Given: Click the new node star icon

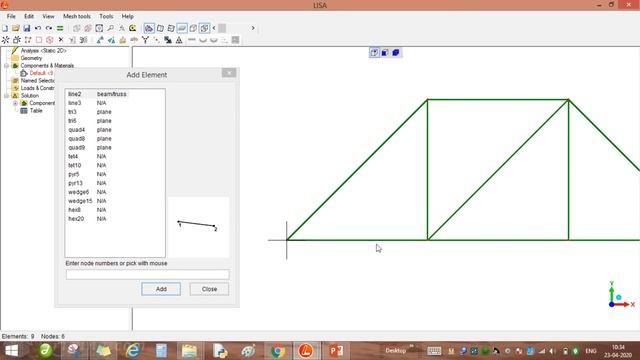Looking at the screenshot, I should (x=5, y=40).
